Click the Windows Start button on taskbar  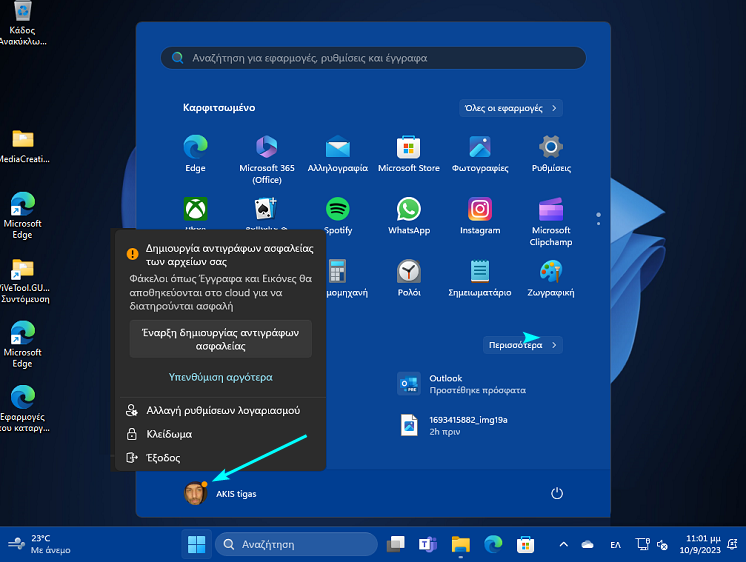(196, 544)
